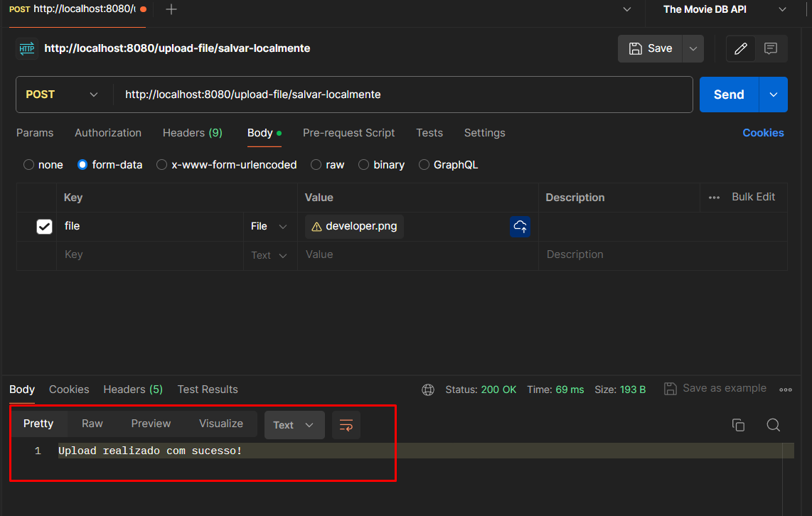The image size is (812, 516).
Task: Open the Cookies link
Action: click(764, 133)
